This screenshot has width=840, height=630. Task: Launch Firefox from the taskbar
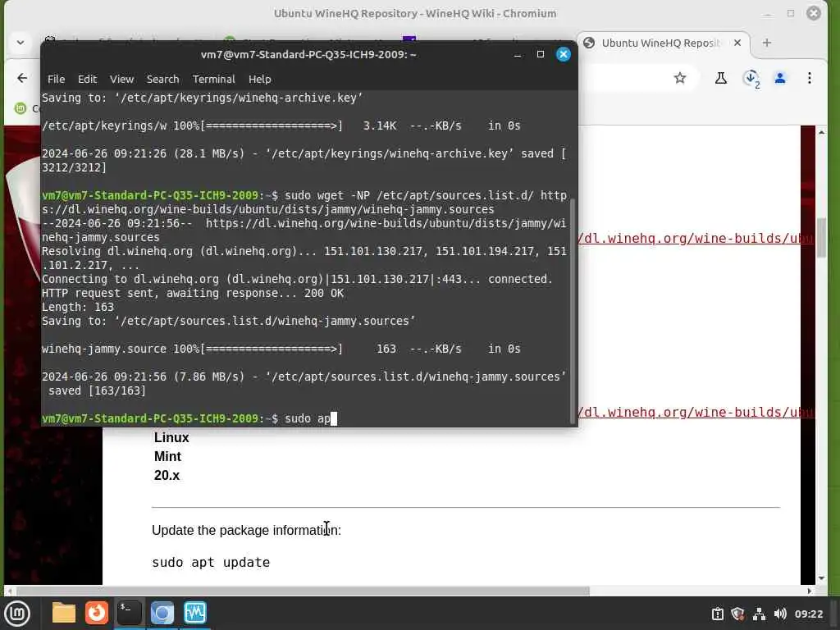pyautogui.click(x=97, y=613)
